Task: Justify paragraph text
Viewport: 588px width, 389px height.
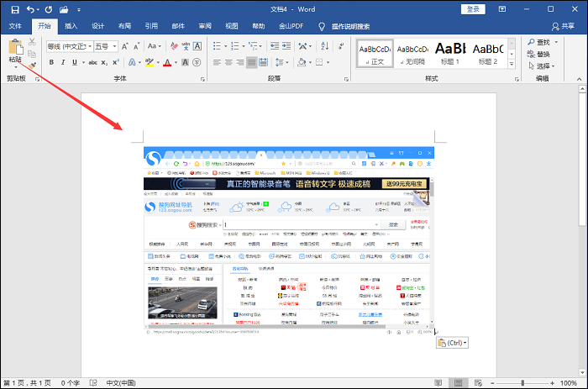Action: (252, 62)
